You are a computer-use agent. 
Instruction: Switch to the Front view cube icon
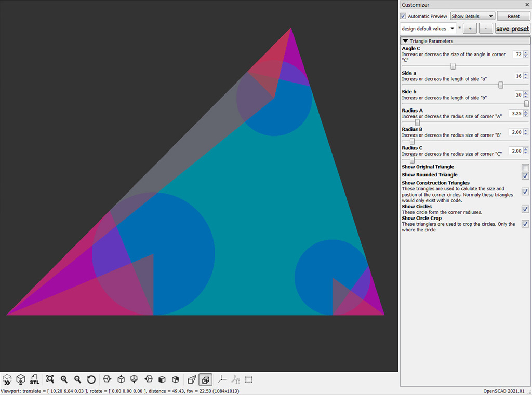click(162, 379)
